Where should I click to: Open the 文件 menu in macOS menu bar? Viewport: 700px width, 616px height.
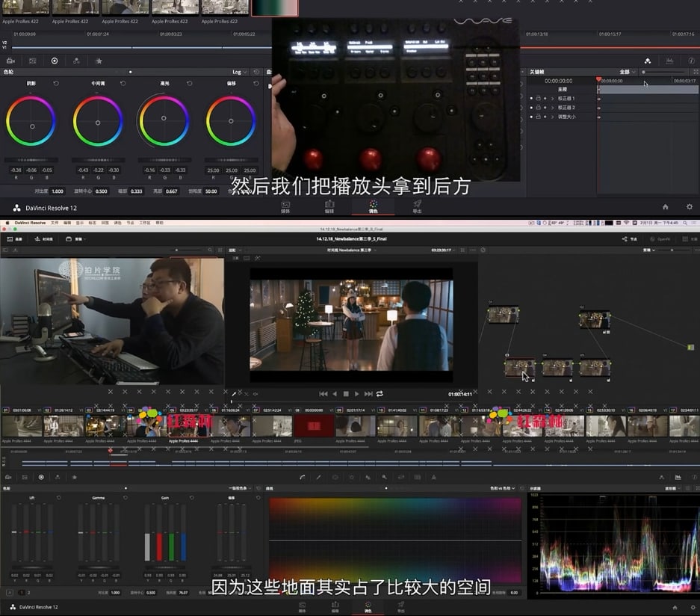pos(55,223)
